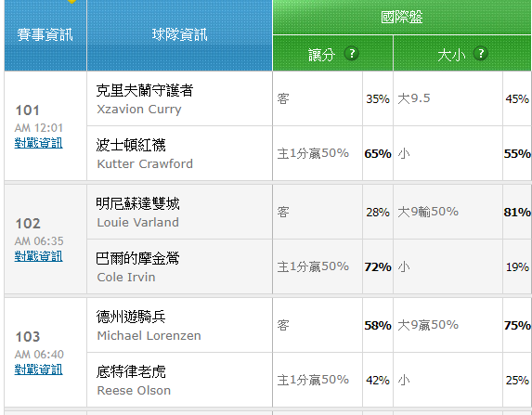This screenshot has width=532, height=415.
Task: Open 對戰資訊 link for game 102
Action: pyautogui.click(x=38, y=256)
